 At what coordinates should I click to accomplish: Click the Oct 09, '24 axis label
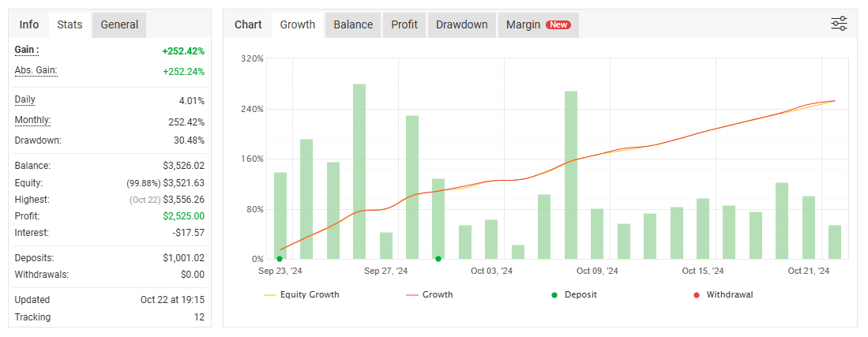(597, 271)
